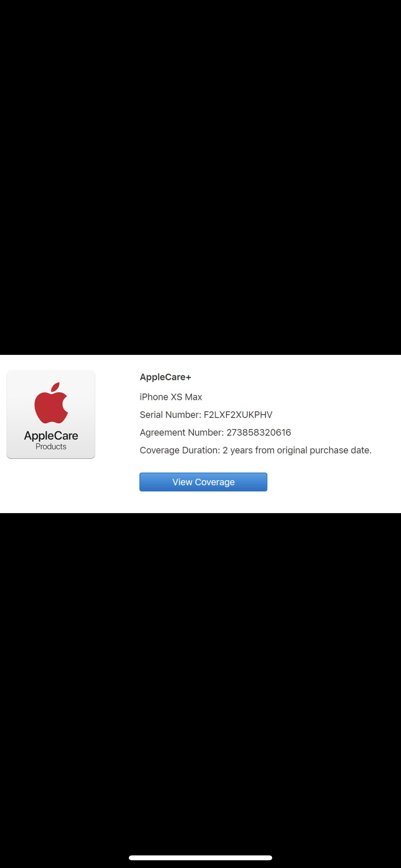Tap the Coverage Duration label
The image size is (401, 868).
(180, 450)
